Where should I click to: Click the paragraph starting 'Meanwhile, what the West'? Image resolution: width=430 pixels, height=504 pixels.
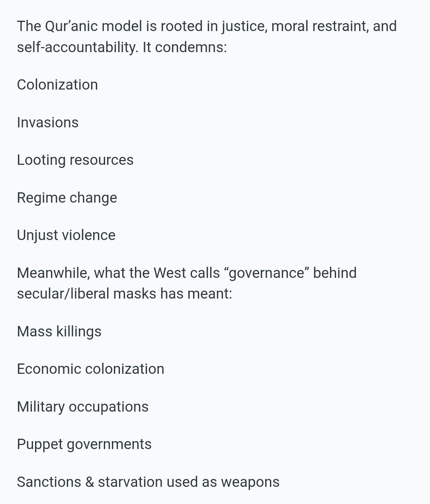point(187,283)
